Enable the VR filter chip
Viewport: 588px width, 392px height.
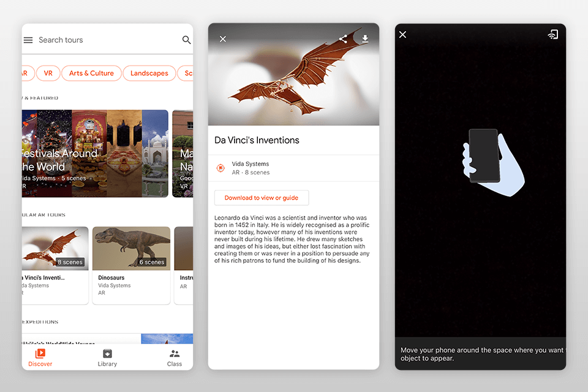pos(48,73)
